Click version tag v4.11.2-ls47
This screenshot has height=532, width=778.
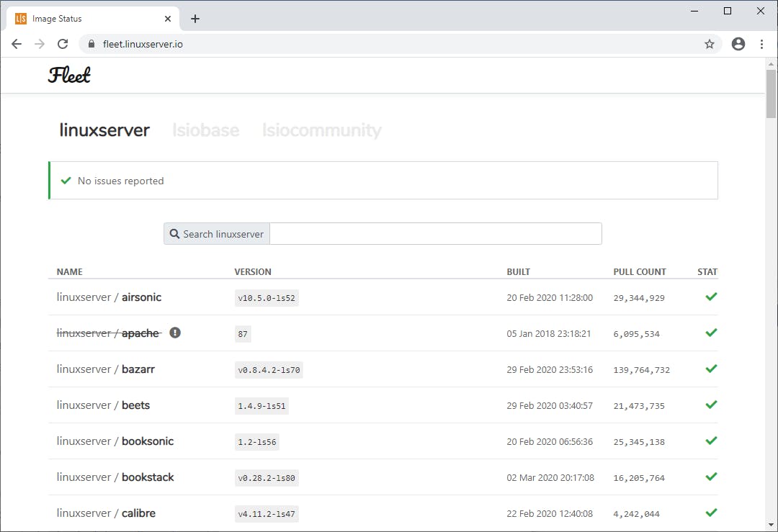(x=267, y=514)
